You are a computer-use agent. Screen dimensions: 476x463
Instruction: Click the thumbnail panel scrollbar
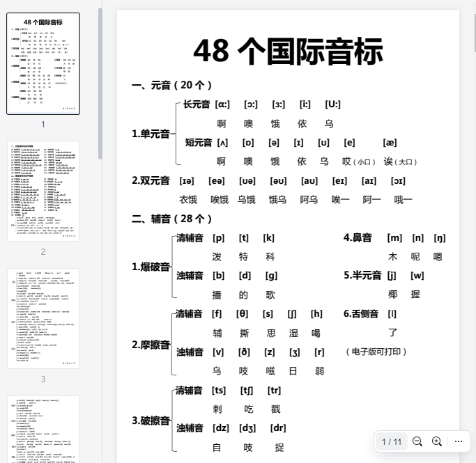(x=100, y=84)
